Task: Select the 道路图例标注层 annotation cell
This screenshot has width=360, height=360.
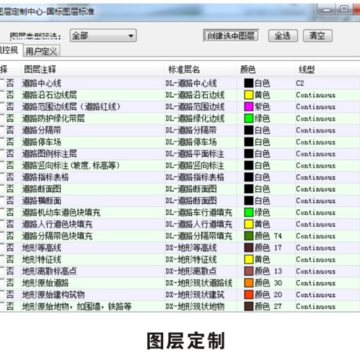Action: [x=49, y=154]
